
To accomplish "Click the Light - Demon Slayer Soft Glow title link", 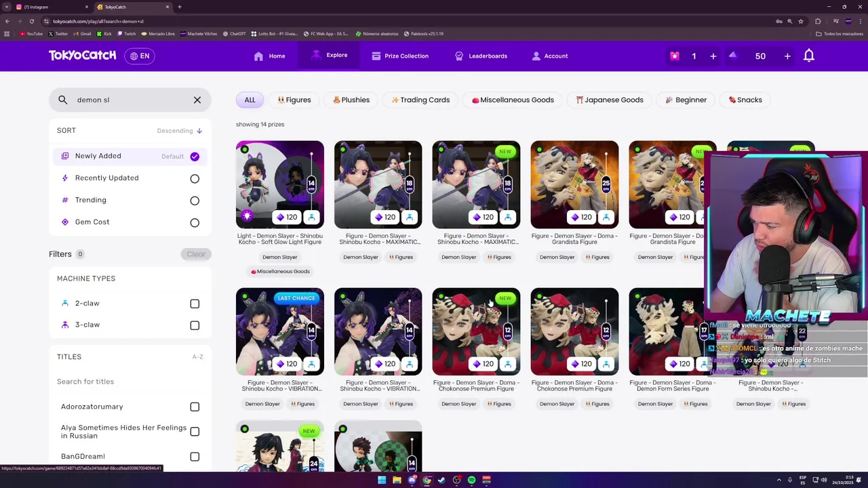I will pos(280,239).
